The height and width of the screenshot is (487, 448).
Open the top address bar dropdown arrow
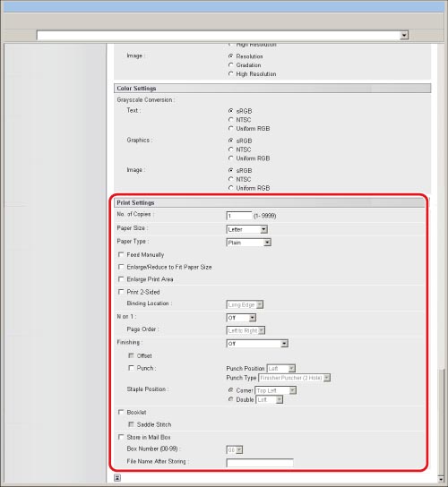[404, 36]
